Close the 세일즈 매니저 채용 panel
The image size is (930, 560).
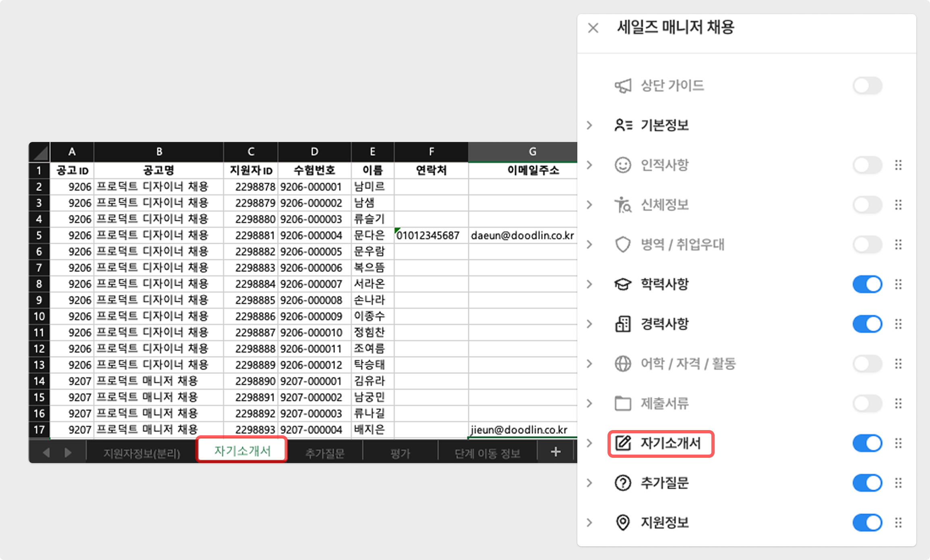click(x=593, y=28)
